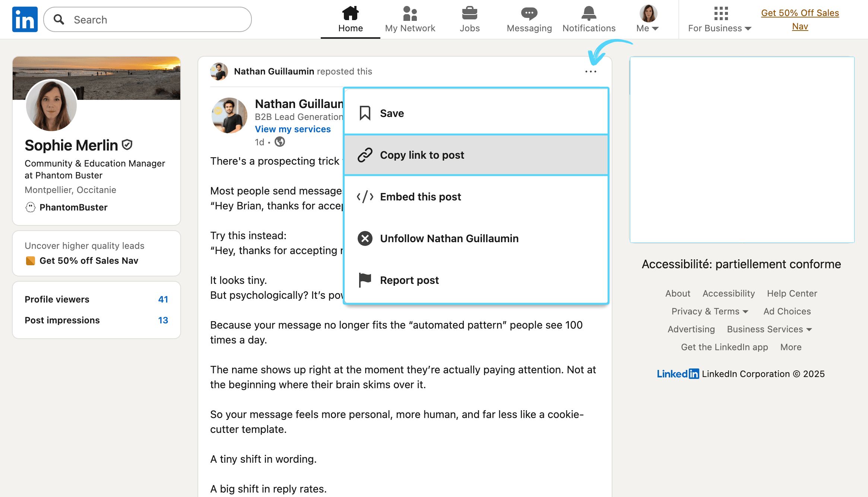868x497 pixels.
Task: Click the verified shield badge icon
Action: pos(127,145)
